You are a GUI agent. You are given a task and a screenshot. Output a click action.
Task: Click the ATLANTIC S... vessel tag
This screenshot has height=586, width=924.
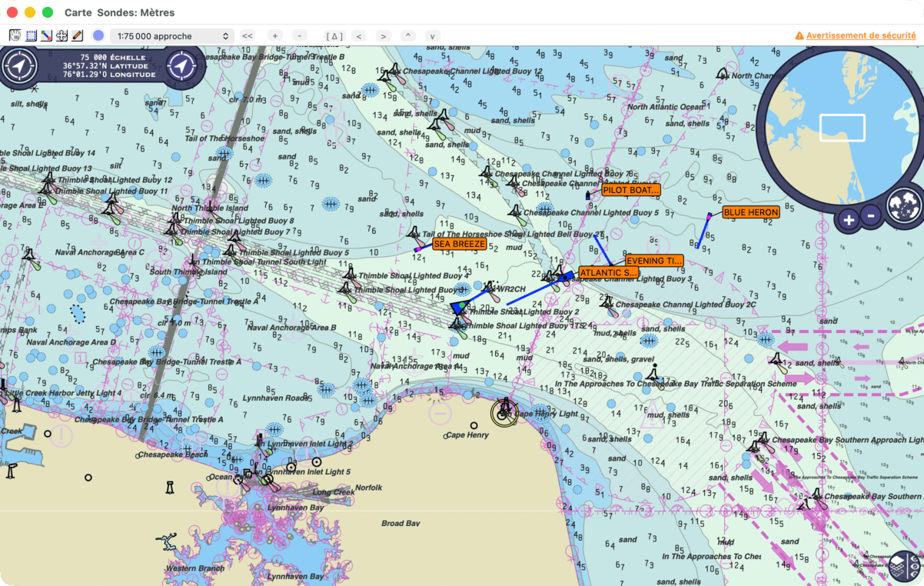coord(609,272)
